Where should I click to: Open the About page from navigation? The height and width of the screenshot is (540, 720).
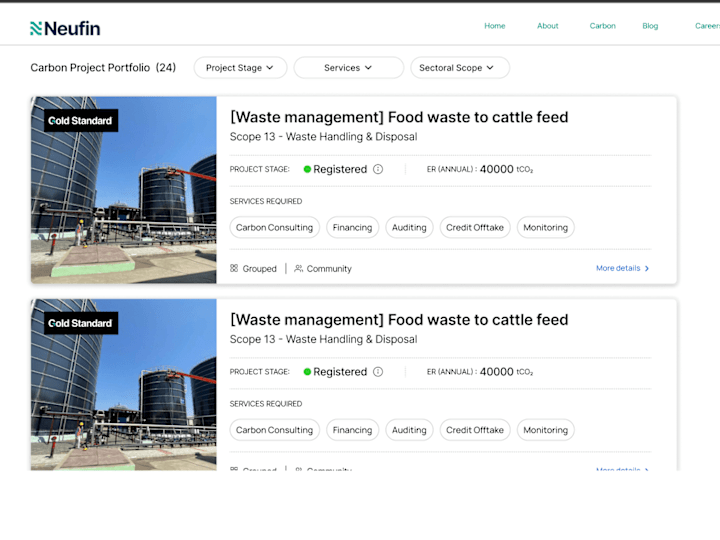548,26
